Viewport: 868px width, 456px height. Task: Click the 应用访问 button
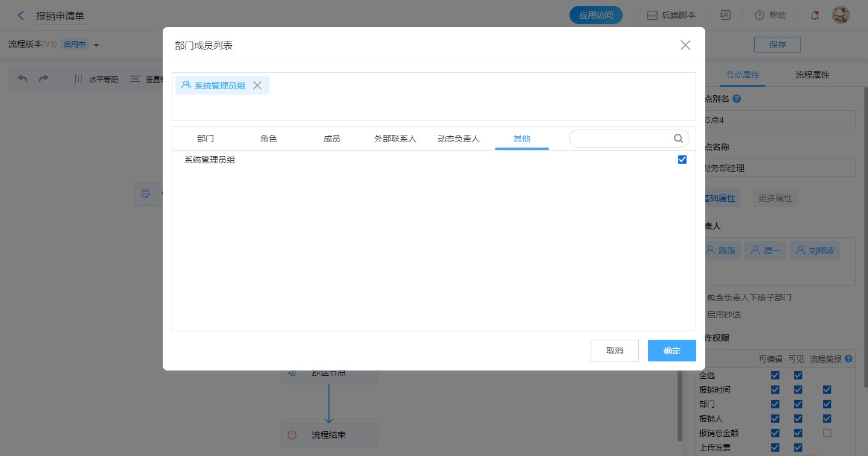[x=596, y=16]
